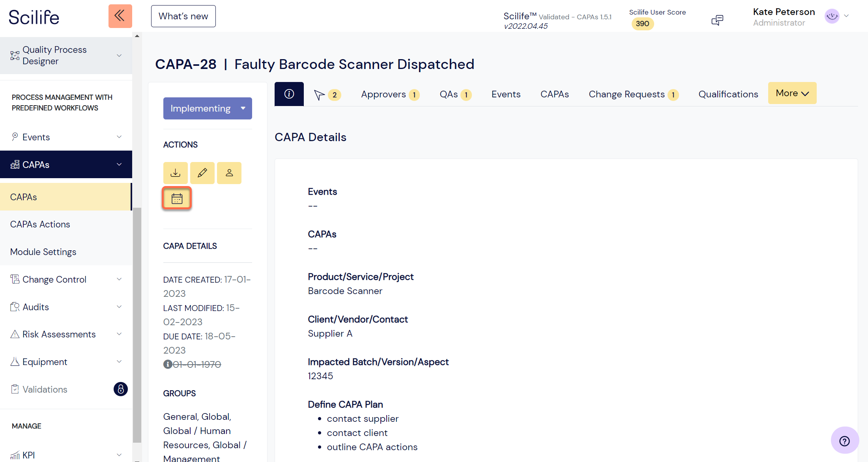Click the assign user action icon
The image size is (868, 462).
click(229, 173)
